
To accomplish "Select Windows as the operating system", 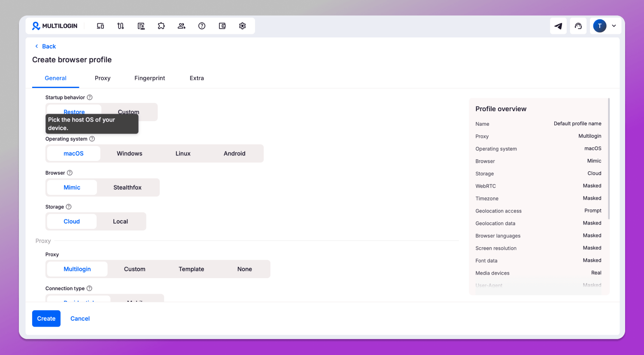I will point(130,153).
